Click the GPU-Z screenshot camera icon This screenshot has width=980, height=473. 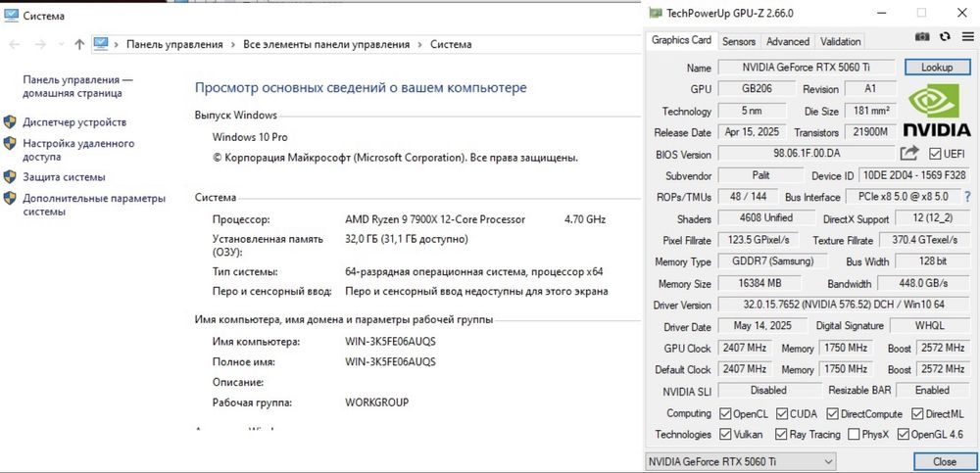(x=922, y=37)
